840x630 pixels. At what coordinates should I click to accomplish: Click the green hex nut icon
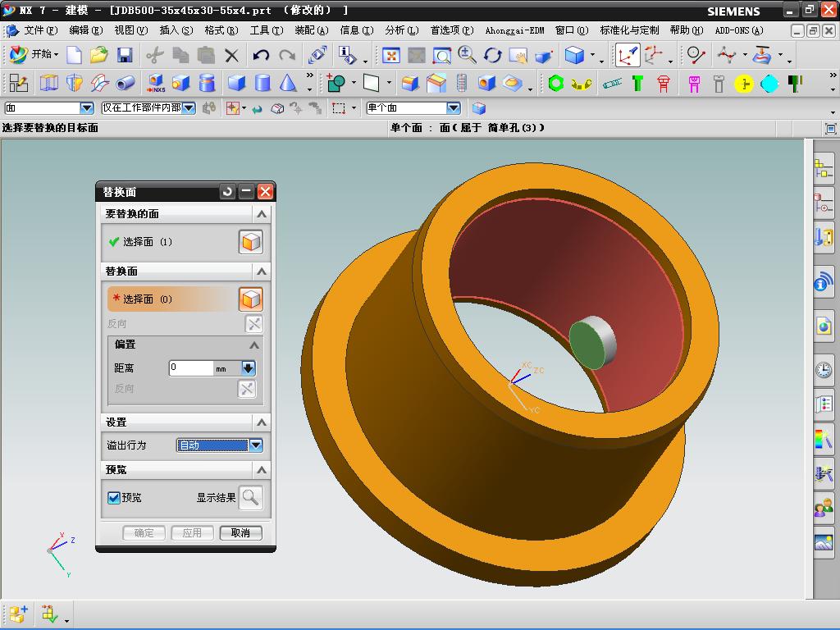point(556,83)
